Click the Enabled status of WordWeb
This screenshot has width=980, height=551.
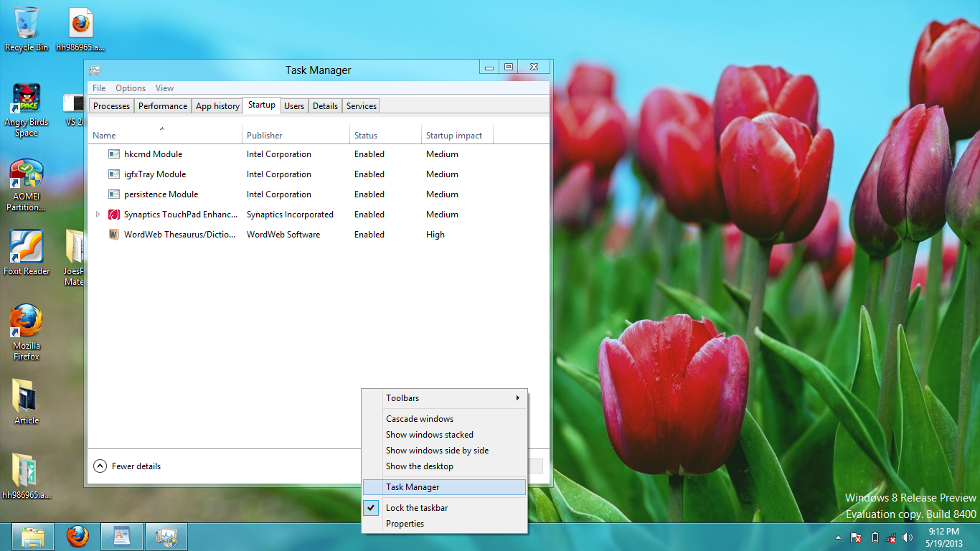pos(369,235)
